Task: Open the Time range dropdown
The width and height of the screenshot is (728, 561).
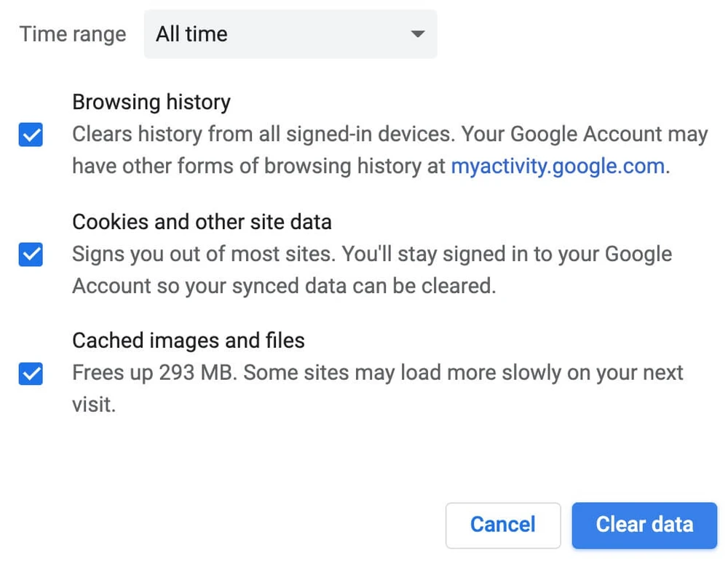Action: click(x=290, y=34)
